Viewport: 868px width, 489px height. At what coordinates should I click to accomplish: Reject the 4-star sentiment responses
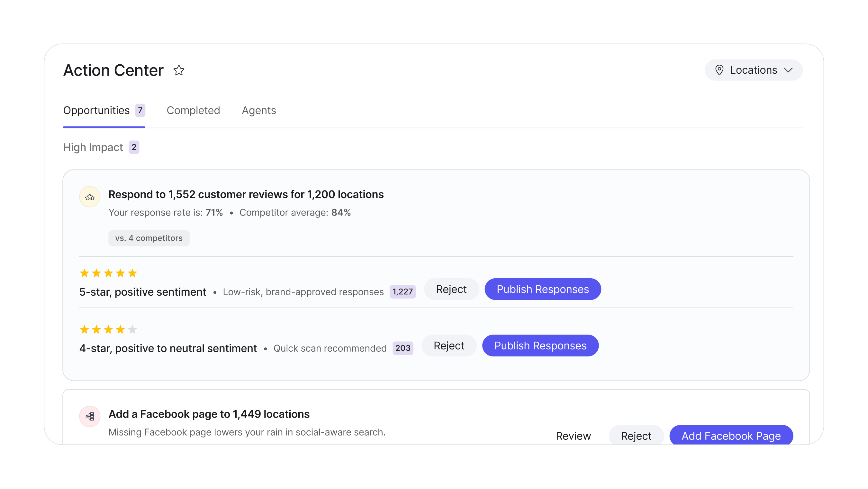coord(449,346)
